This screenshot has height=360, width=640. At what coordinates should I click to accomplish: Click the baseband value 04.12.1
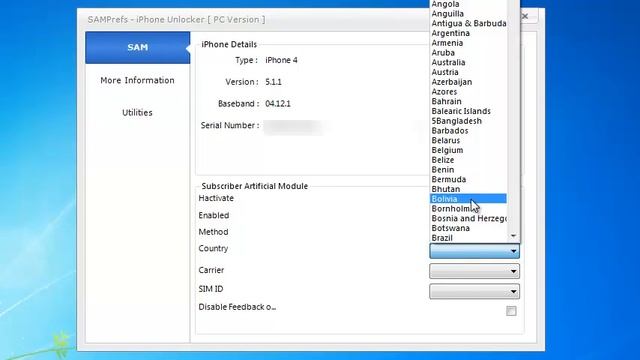(278, 104)
